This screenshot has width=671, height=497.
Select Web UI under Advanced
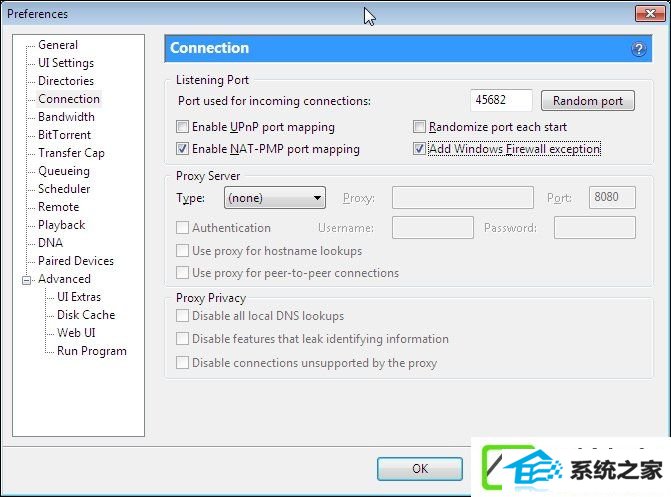click(76, 333)
